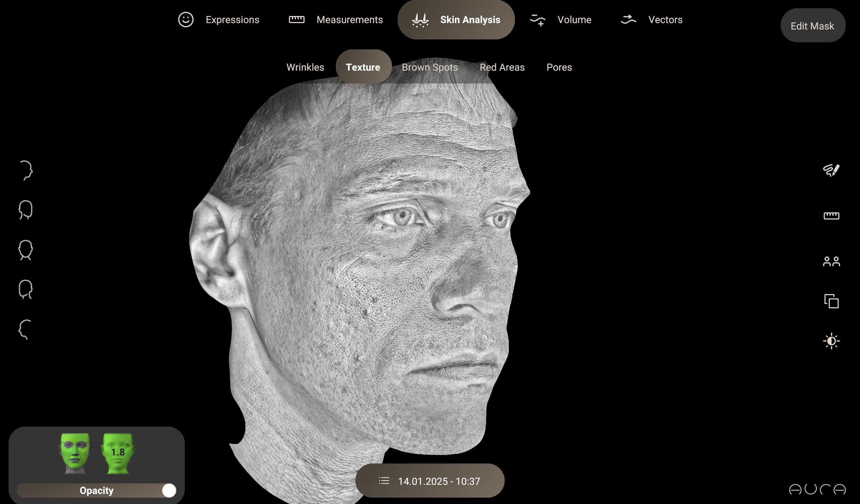860x504 pixels.
Task: Open the Brown Spots tab
Action: [430, 67]
